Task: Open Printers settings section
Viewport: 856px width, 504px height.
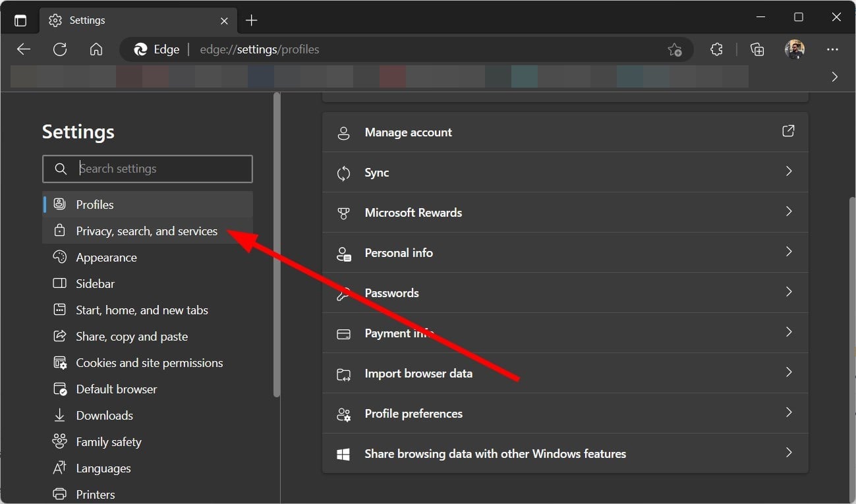Action: [148, 494]
